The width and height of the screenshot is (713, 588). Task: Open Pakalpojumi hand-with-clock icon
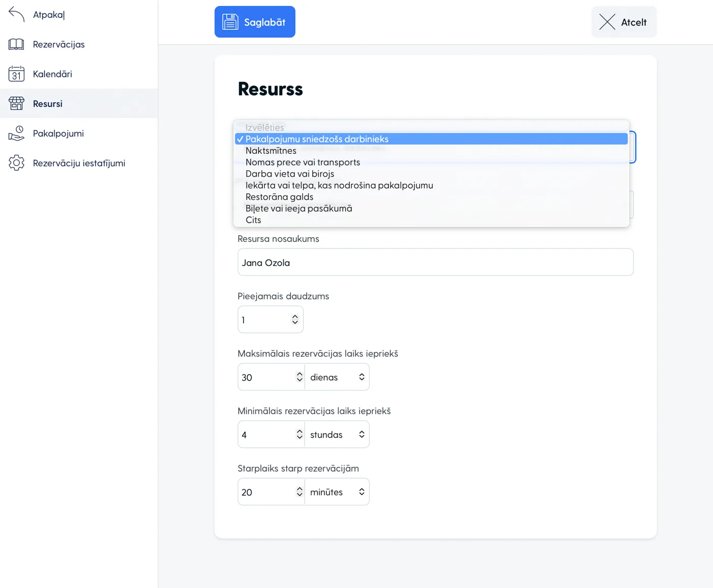tap(16, 133)
